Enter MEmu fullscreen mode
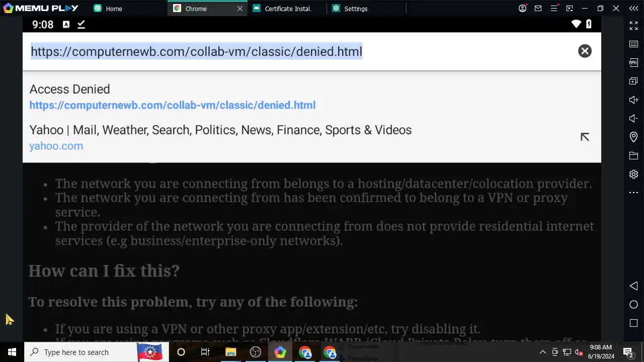The width and height of the screenshot is (644, 362). click(633, 25)
